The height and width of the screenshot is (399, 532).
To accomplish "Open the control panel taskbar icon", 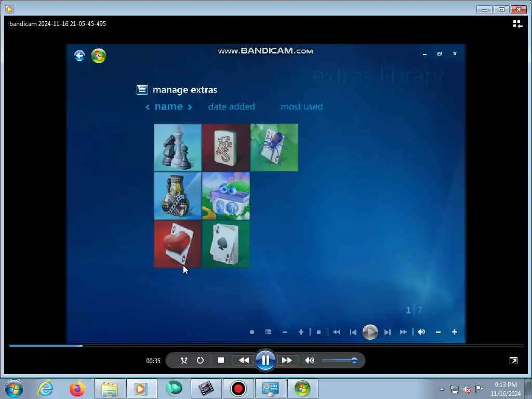I will [x=270, y=389].
